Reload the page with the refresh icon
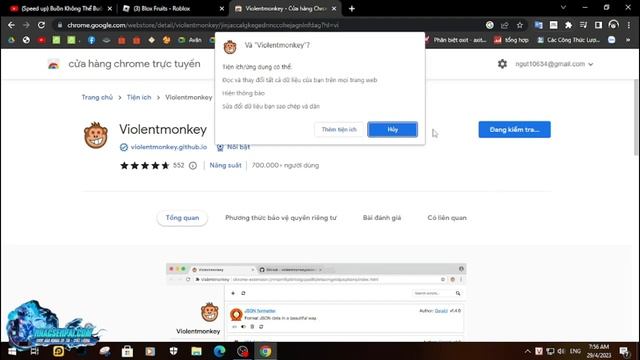 click(41, 25)
